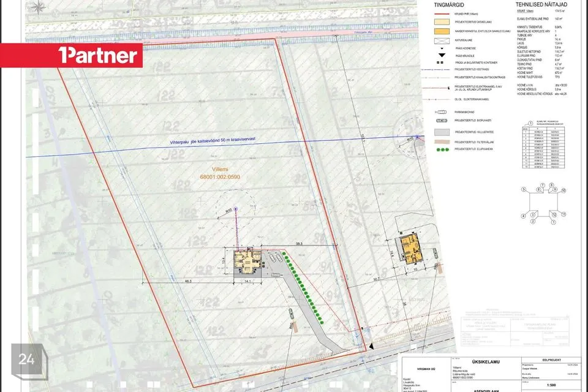
Task: Click the EELPROJEKT cell in the title block
Action: (551, 360)
